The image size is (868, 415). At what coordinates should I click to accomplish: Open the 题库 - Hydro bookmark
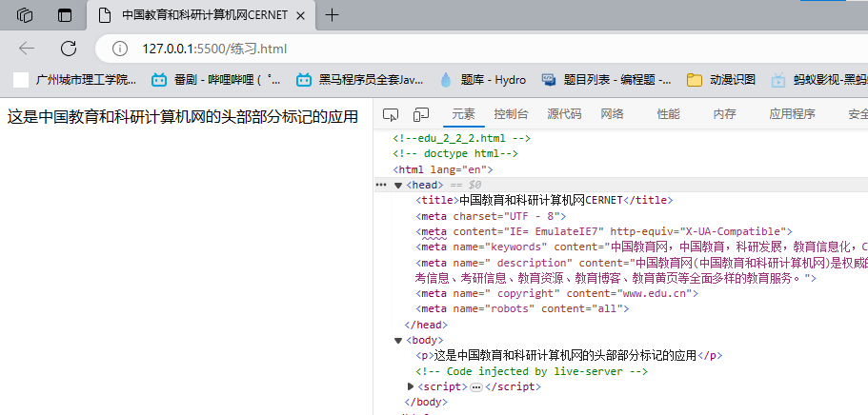[483, 80]
